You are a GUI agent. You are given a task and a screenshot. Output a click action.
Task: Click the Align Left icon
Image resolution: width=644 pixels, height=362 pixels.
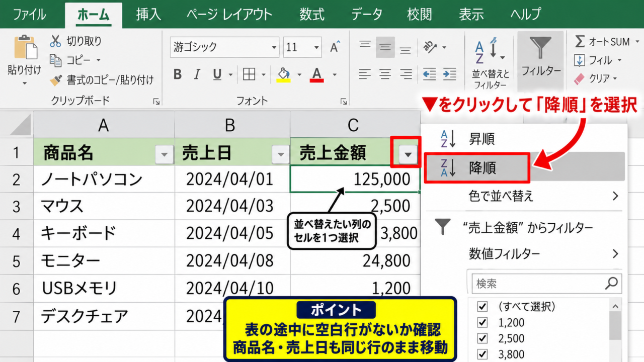[365, 74]
